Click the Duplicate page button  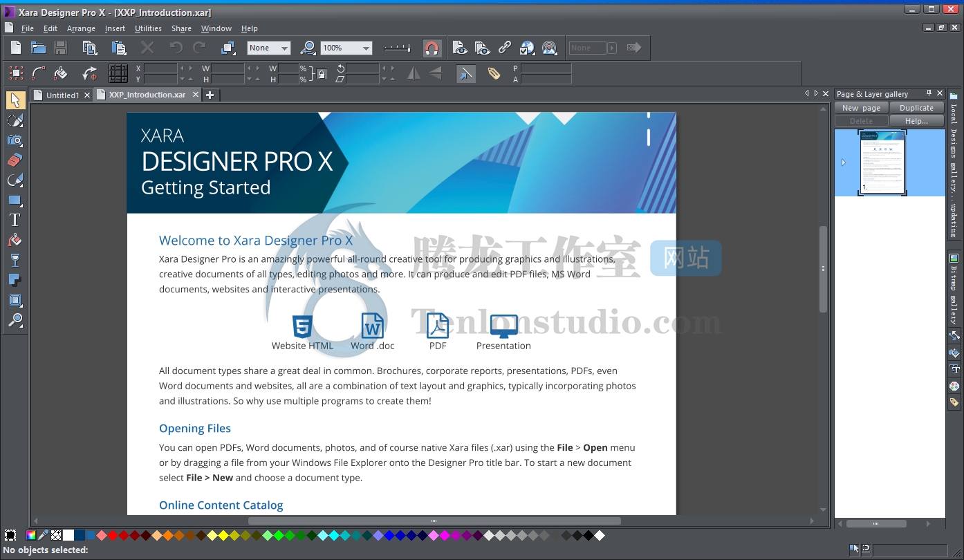click(x=916, y=108)
